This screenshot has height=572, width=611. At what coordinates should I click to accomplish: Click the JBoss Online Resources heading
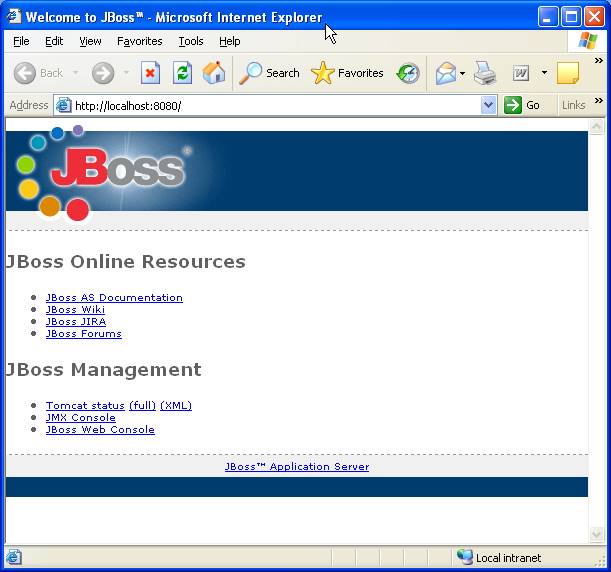(126, 261)
